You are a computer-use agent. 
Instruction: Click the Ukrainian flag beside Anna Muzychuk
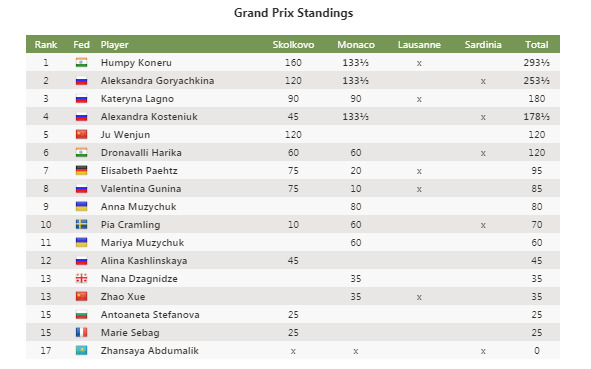click(81, 207)
